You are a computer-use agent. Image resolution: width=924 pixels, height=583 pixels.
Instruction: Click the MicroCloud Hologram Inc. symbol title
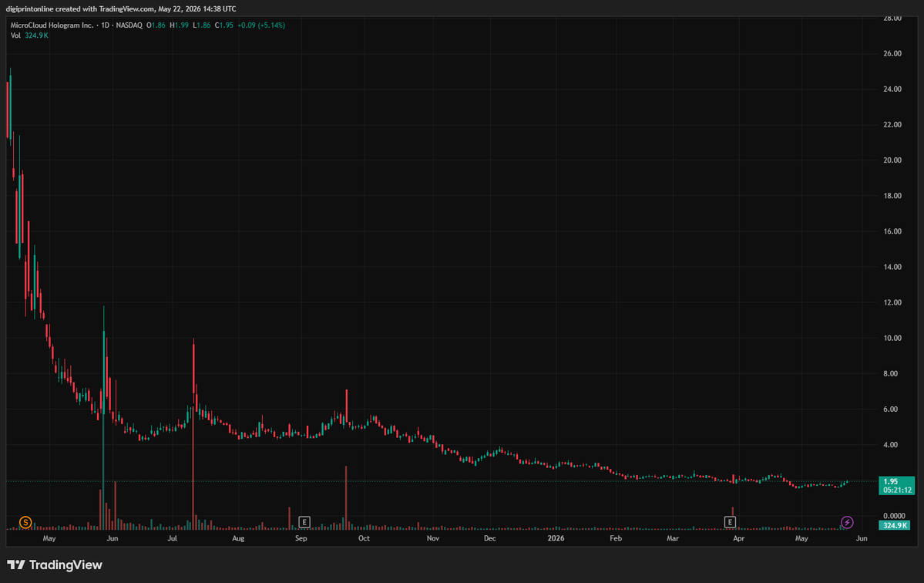(x=52, y=25)
